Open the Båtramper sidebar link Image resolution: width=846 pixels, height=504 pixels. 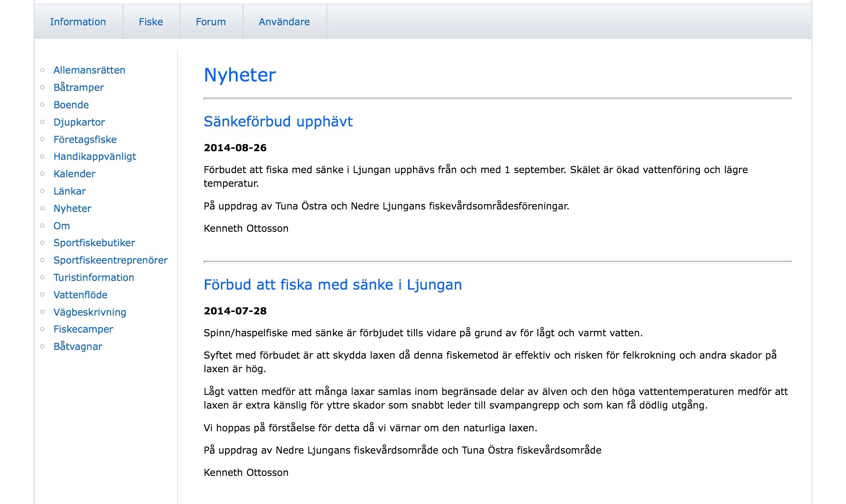[78, 88]
